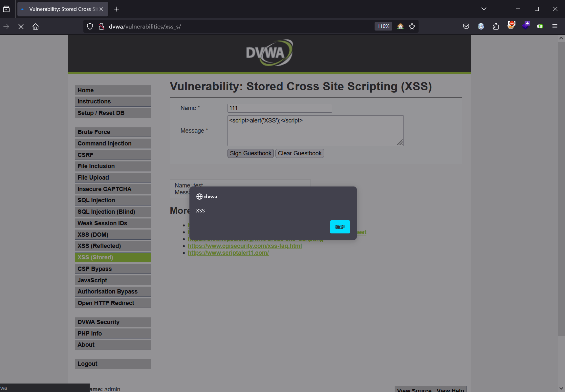
Task: Open tracking protection shield icon
Action: tap(90, 26)
